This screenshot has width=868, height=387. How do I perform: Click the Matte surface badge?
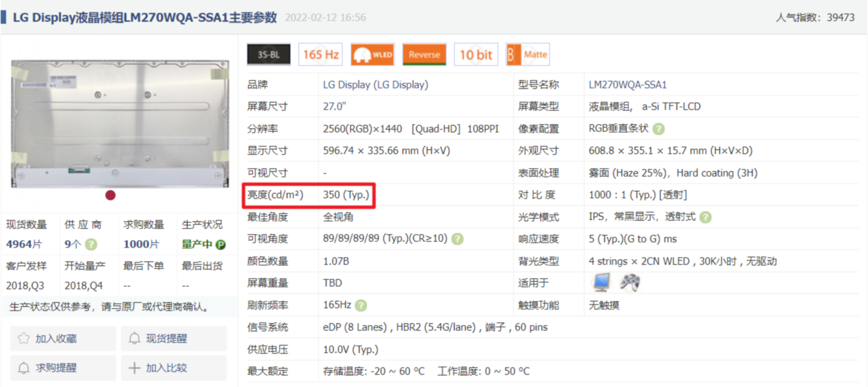[528, 55]
